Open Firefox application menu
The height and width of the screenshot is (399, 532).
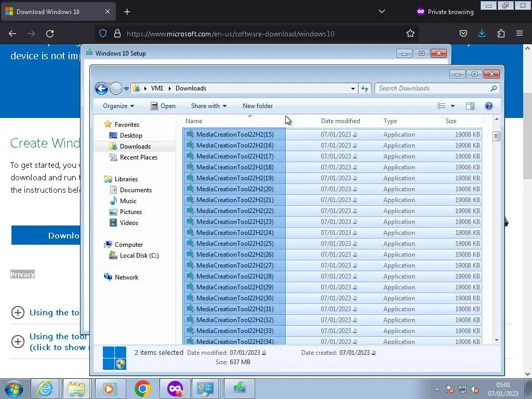pyautogui.click(x=520, y=34)
